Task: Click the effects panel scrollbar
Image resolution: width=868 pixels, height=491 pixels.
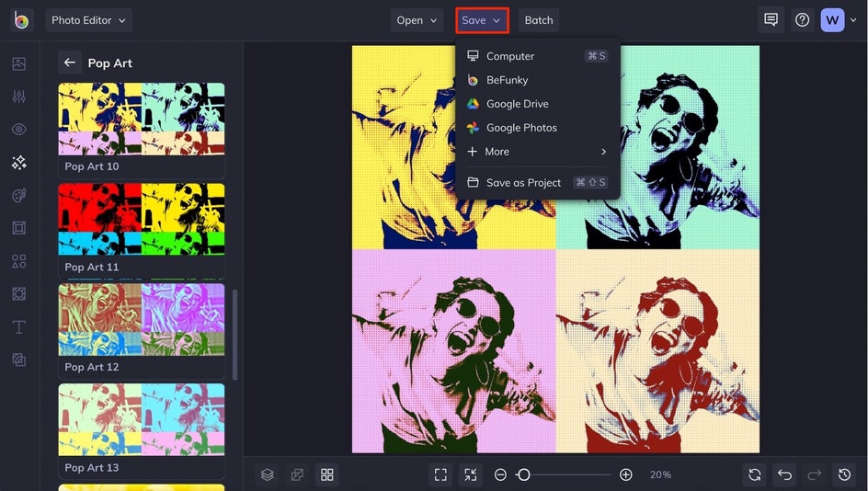Action: pos(234,335)
